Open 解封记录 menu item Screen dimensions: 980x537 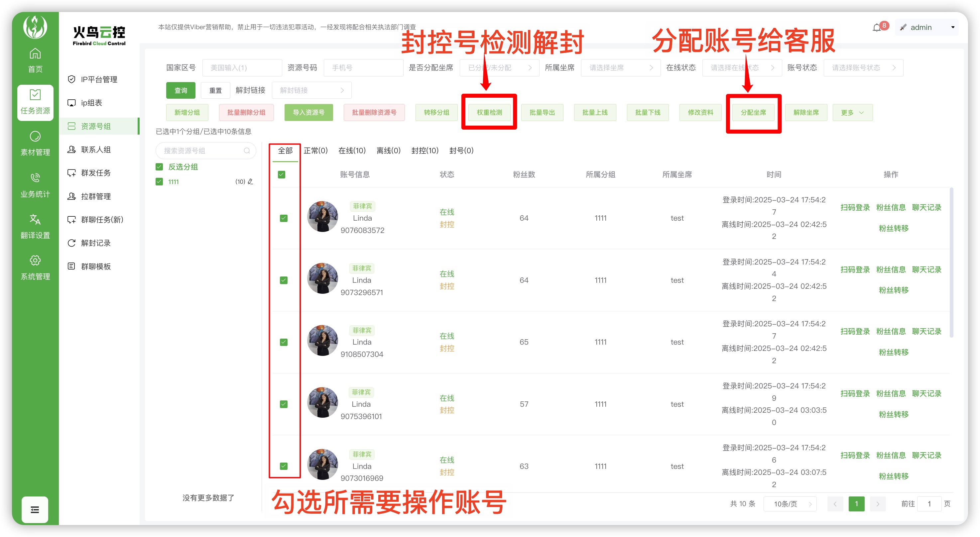pyautogui.click(x=95, y=243)
